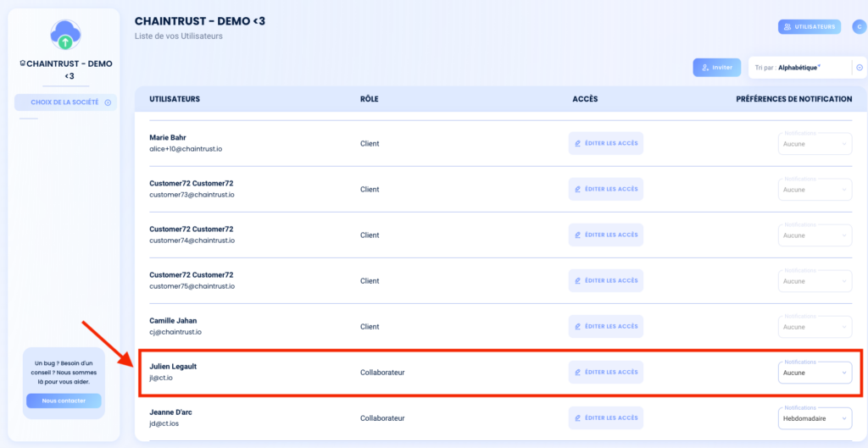Click Jeanne D'arc's 'Collaborateur' role
This screenshot has height=448, width=868.
pos(382,418)
